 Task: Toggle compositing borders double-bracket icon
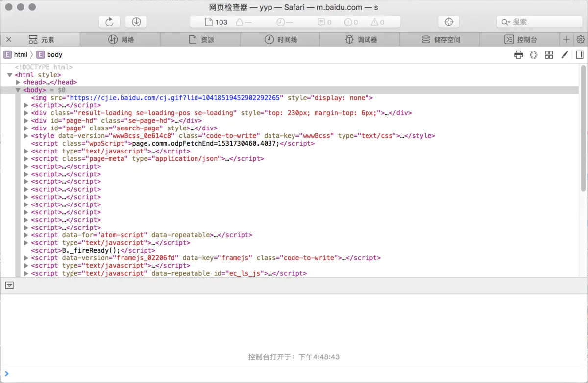(x=534, y=55)
